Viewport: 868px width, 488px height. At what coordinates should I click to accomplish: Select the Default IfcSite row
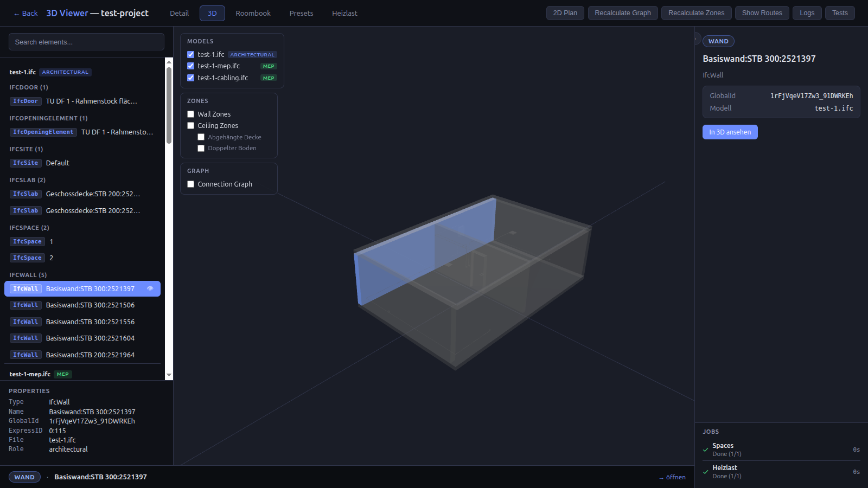click(x=82, y=163)
